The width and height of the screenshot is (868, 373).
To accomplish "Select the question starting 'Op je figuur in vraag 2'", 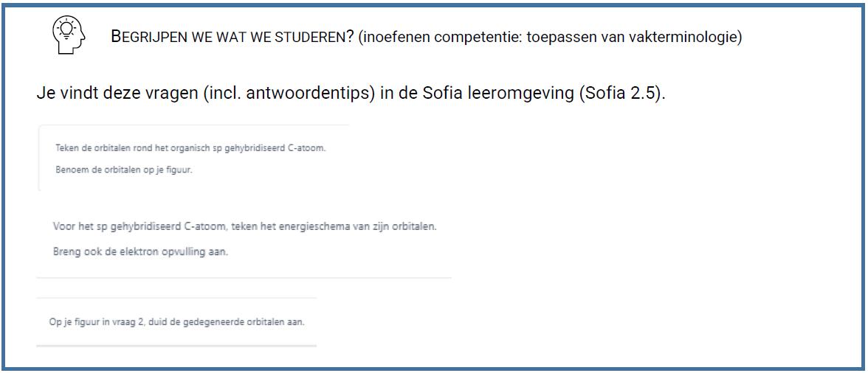I will 176,321.
